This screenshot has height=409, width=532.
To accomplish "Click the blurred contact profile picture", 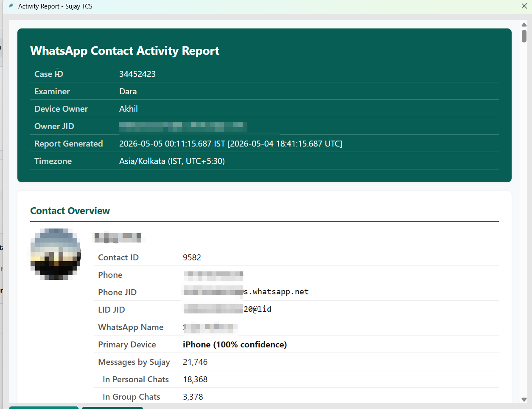I will point(56,254).
